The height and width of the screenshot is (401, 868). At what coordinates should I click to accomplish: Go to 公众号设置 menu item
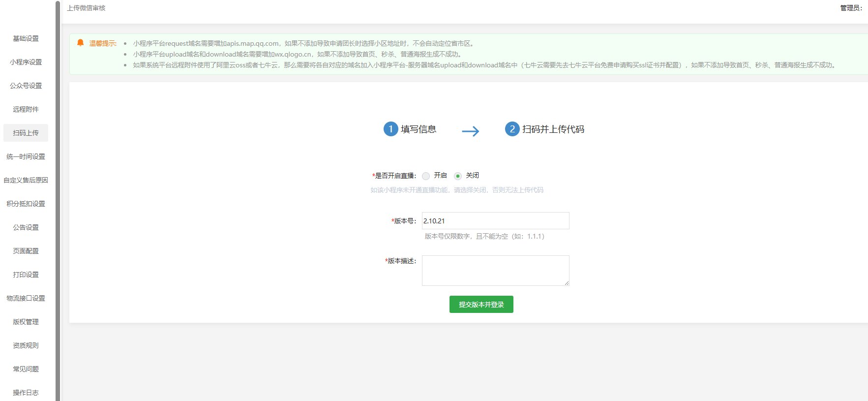click(x=26, y=86)
